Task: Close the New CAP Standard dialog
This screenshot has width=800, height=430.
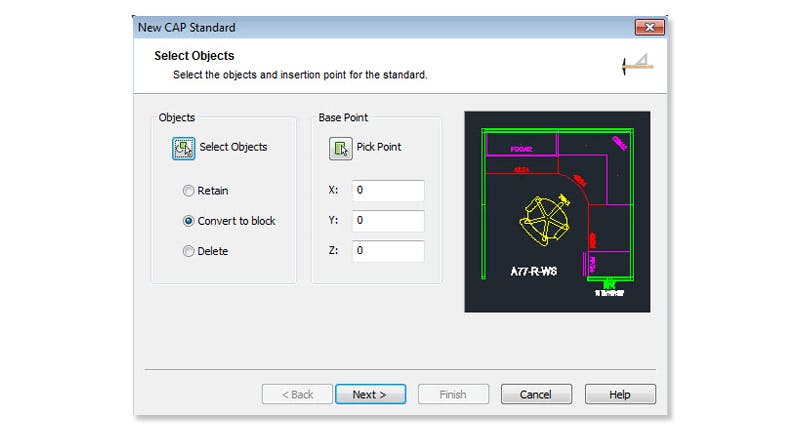Action: pyautogui.click(x=649, y=28)
